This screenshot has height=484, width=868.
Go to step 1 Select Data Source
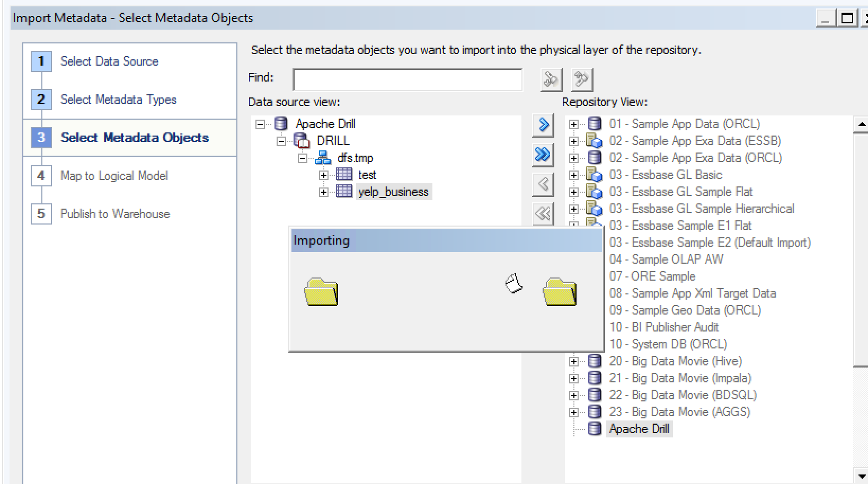[x=109, y=61]
